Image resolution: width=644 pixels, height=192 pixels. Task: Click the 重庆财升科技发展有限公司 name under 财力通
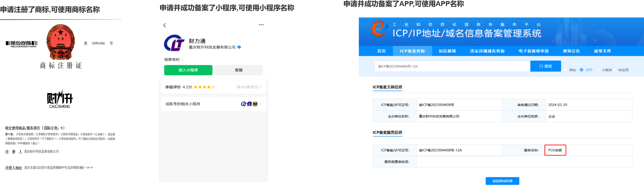(212, 47)
